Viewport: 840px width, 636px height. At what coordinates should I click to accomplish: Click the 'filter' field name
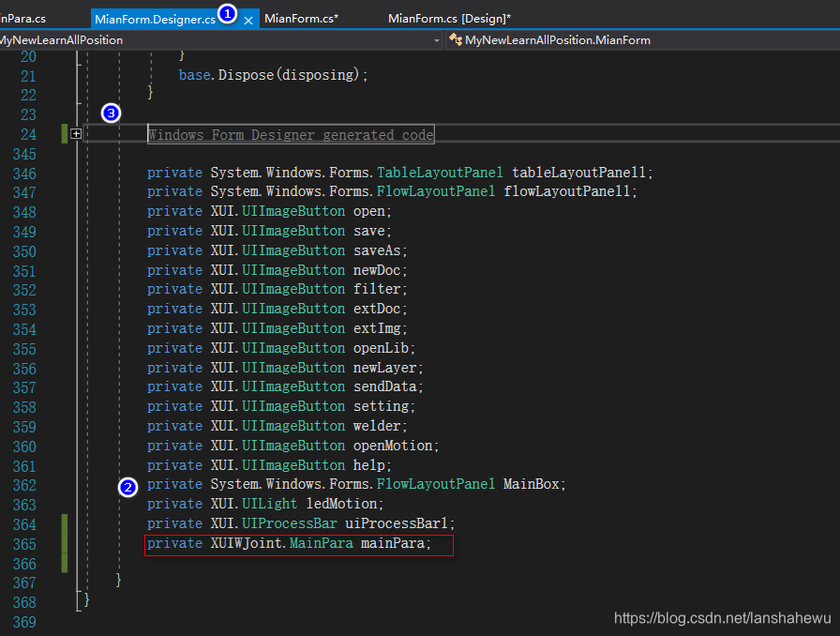click(x=377, y=289)
